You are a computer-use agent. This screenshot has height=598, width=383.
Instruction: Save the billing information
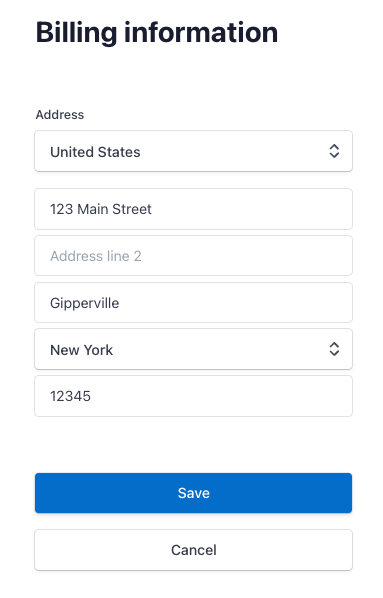click(193, 493)
